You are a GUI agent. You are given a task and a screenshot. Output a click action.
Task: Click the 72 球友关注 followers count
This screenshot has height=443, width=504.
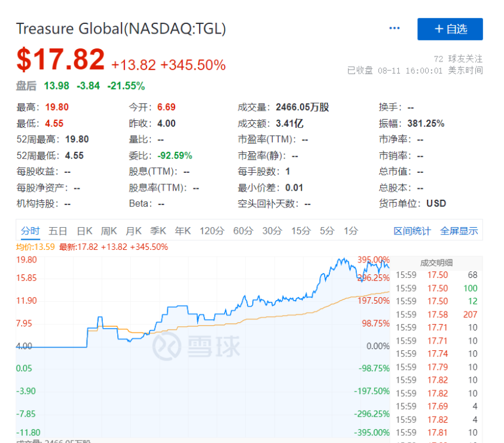458,59
